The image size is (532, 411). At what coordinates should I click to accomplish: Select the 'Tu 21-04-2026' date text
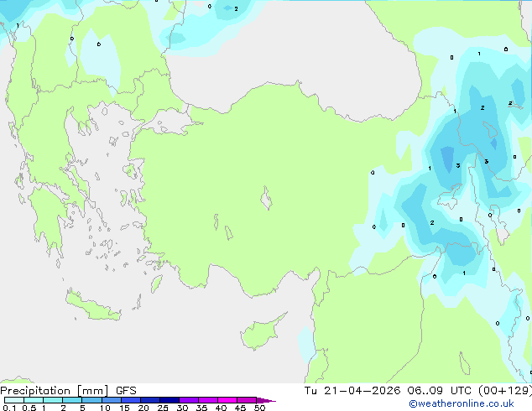[352, 391]
